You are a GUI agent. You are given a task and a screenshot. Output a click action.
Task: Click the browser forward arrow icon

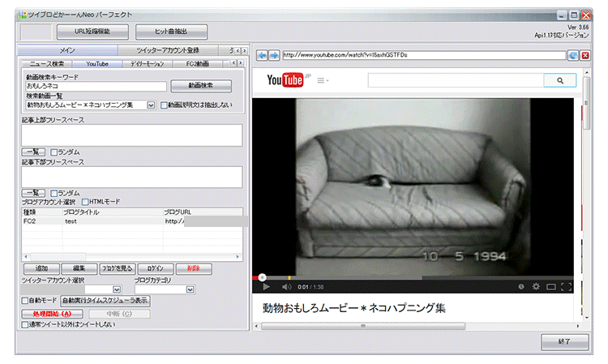[273, 55]
